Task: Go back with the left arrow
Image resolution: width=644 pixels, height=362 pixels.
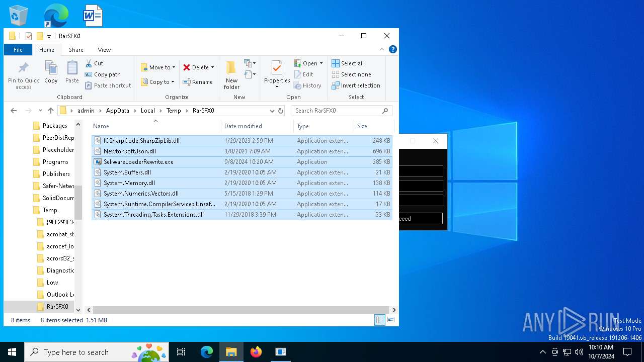Action: tap(14, 111)
